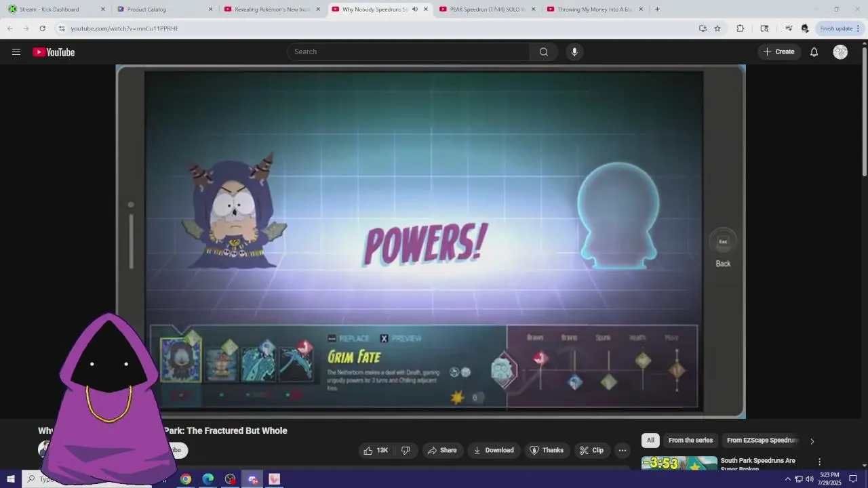Open South Park Speedruns video thumbnail
Image resolution: width=868 pixels, height=488 pixels.
(679, 463)
